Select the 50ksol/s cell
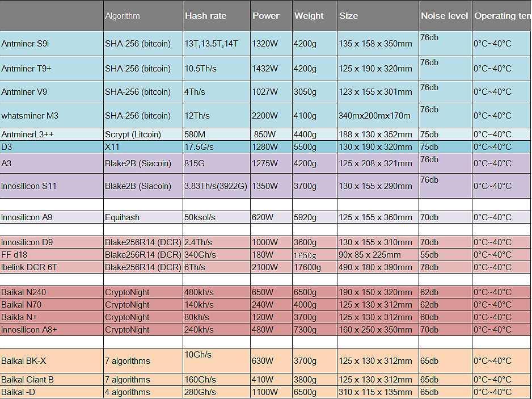The image size is (532, 399). point(217,217)
